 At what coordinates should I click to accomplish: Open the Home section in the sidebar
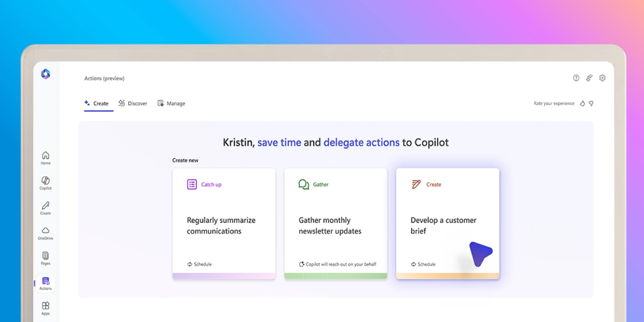pos(45,158)
